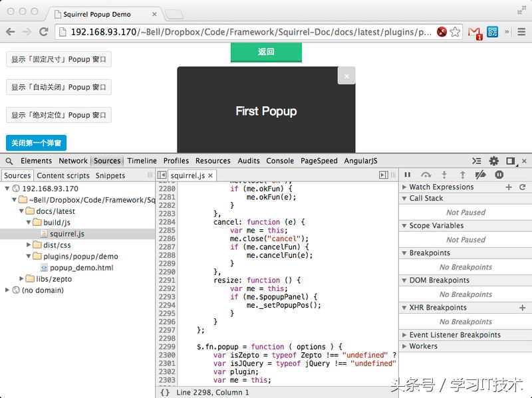The height and width of the screenshot is (398, 532).
Task: Click the Step out of function icon
Action: (462, 175)
